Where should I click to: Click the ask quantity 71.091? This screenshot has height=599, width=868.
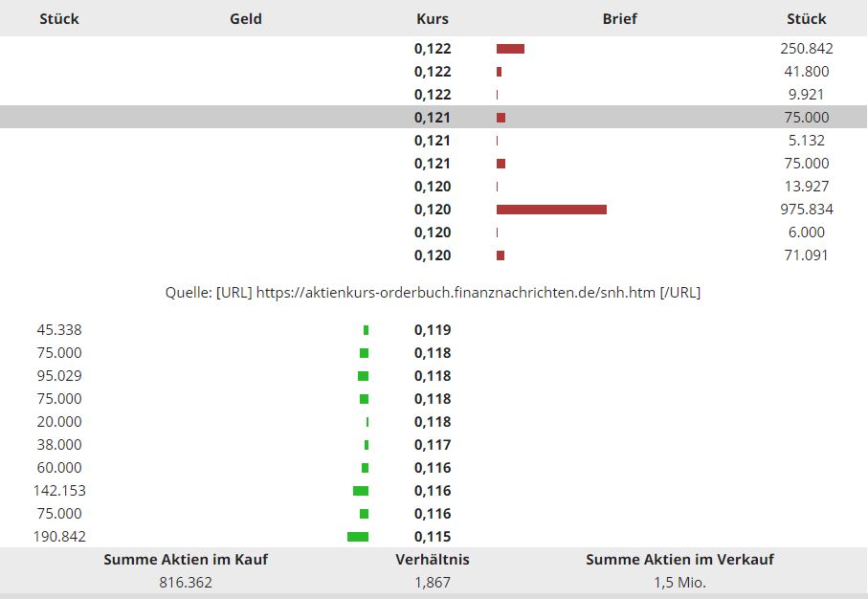click(x=806, y=255)
